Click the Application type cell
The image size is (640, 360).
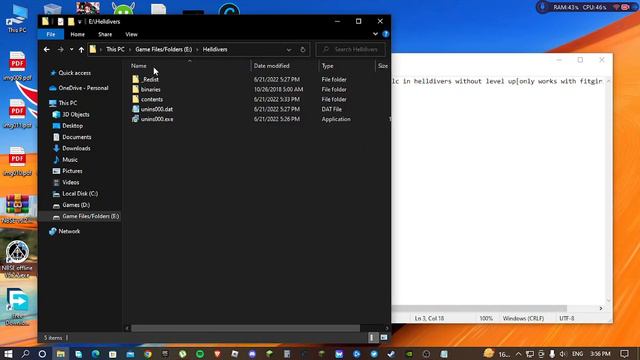coord(336,119)
